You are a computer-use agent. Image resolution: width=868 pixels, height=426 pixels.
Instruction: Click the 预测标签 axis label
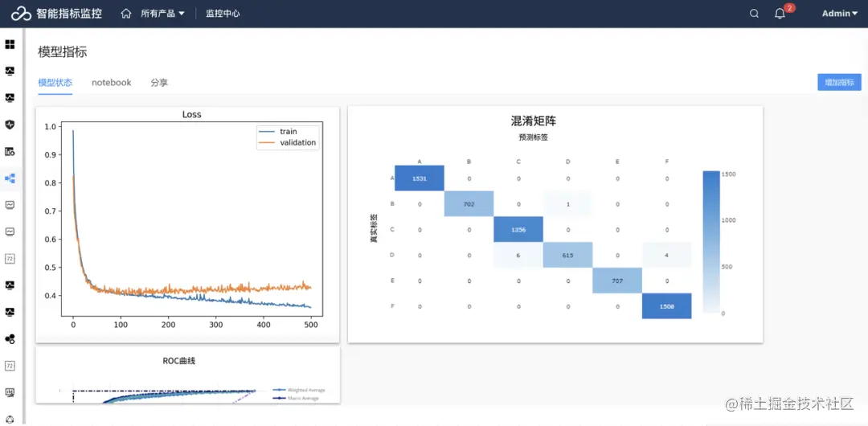pos(533,137)
